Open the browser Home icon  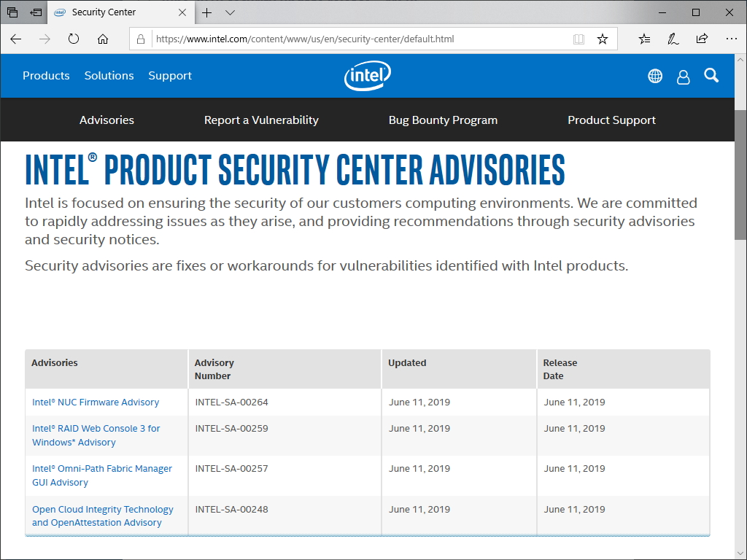pyautogui.click(x=102, y=39)
